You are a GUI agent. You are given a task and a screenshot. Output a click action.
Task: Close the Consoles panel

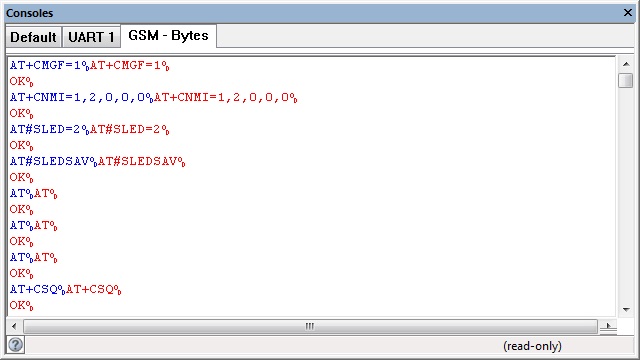point(628,13)
